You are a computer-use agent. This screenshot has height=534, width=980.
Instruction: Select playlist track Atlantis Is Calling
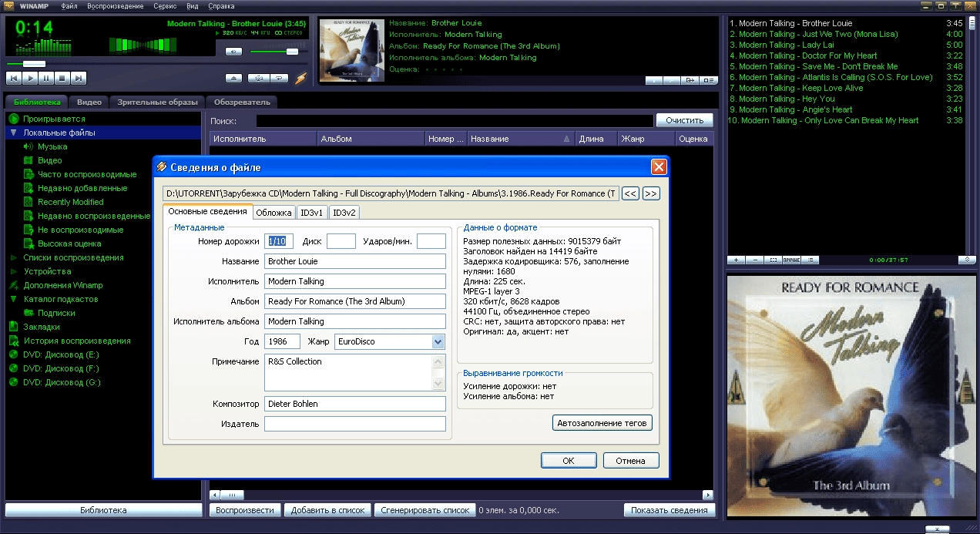click(846, 77)
